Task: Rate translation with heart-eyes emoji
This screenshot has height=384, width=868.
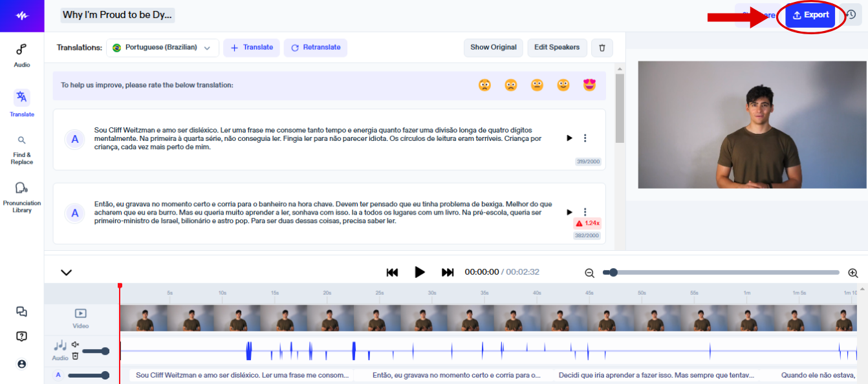Action: (x=589, y=85)
